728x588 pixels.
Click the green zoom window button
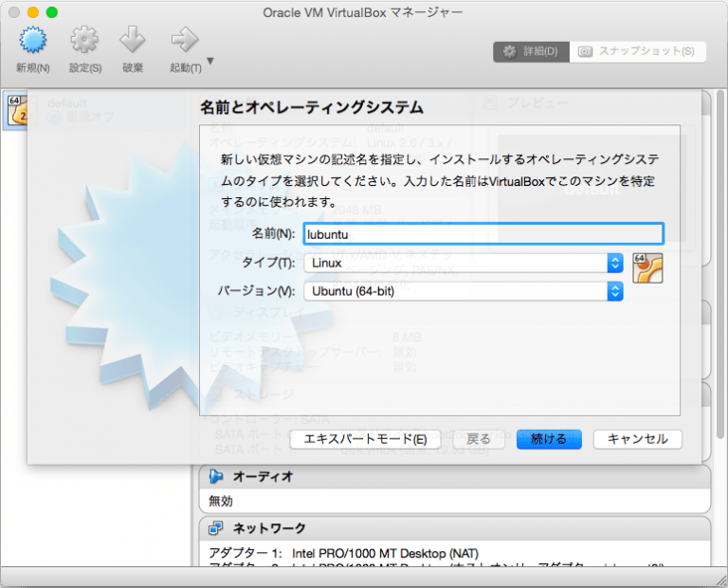coord(52,12)
